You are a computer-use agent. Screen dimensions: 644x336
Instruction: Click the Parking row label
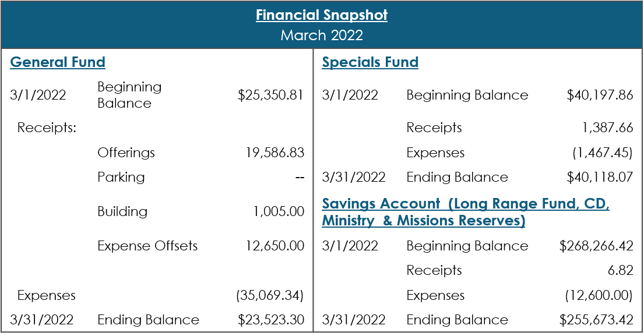(121, 177)
